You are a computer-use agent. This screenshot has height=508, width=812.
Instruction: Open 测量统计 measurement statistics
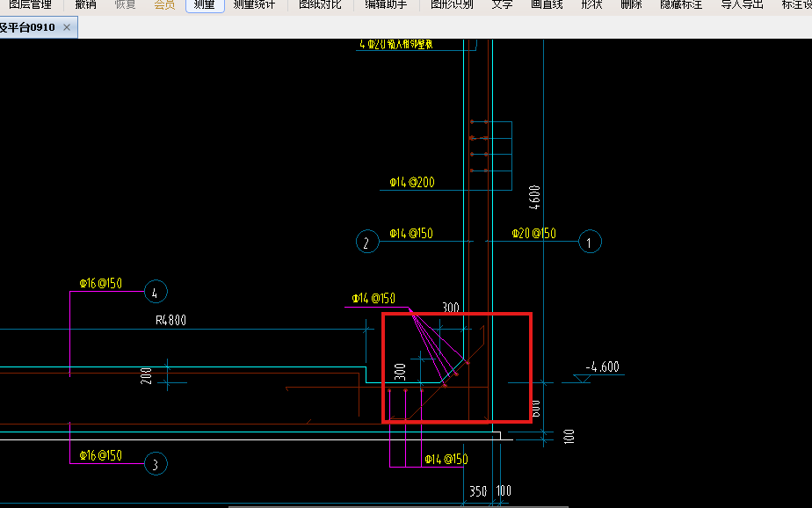[x=254, y=5]
